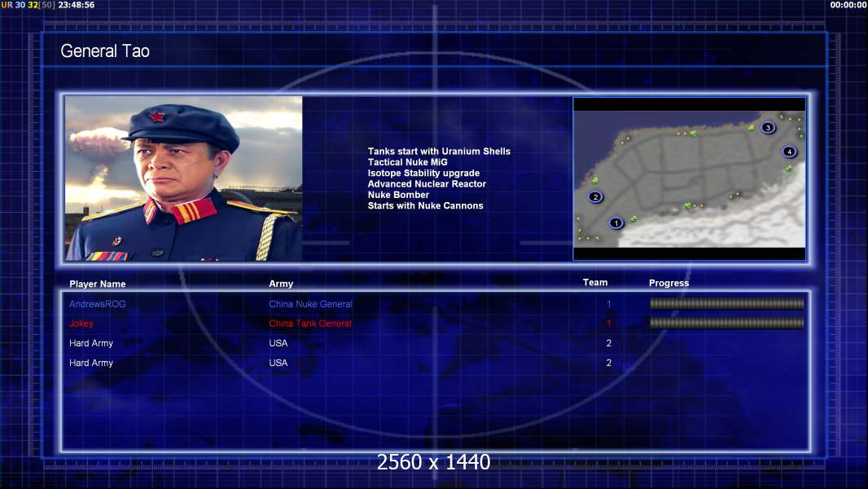Click China Nuke General army entry
The width and height of the screenshot is (868, 489).
pyautogui.click(x=310, y=303)
